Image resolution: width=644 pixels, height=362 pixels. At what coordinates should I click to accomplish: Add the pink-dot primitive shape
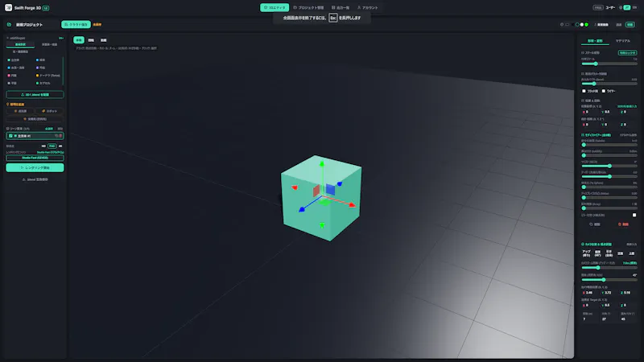[x=12, y=76]
